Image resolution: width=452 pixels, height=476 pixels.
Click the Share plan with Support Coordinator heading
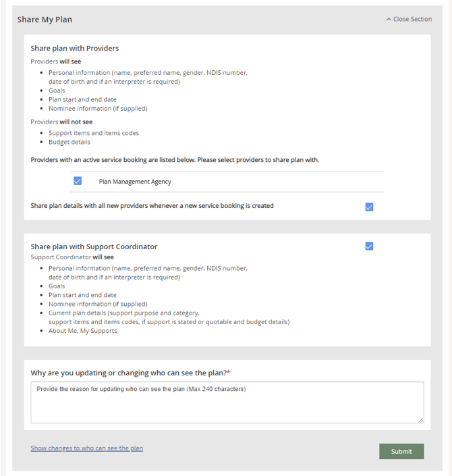point(94,246)
